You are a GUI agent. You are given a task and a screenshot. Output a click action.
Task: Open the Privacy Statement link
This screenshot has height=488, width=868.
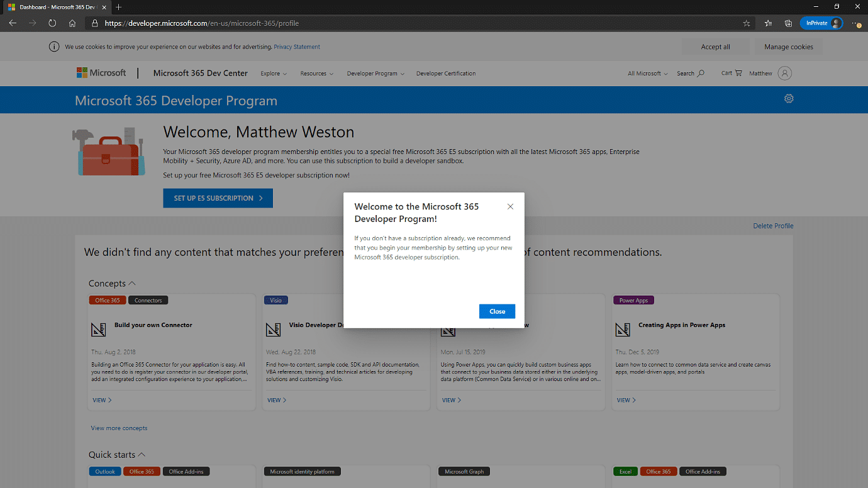point(297,47)
